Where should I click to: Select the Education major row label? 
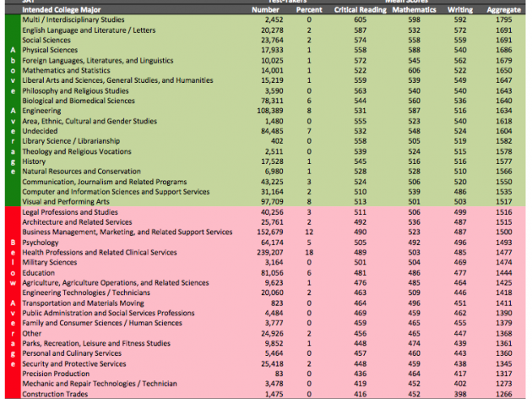39,272
